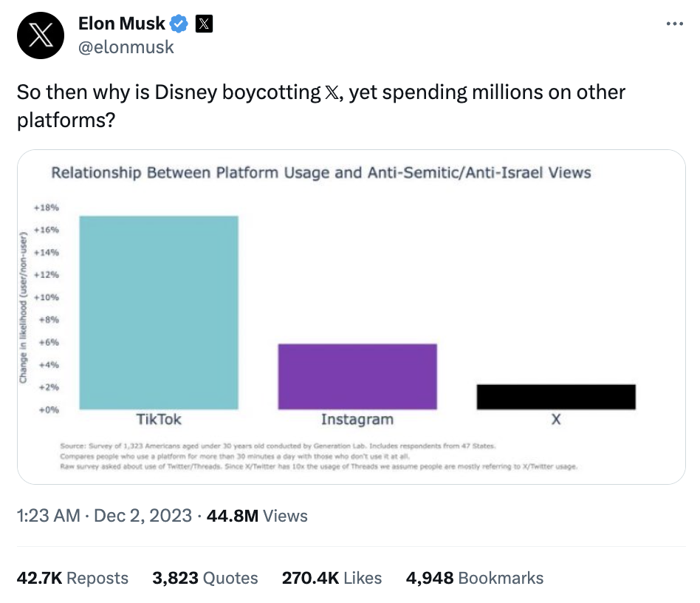
Task: Click the 44.8M Views count
Action: [x=256, y=516]
